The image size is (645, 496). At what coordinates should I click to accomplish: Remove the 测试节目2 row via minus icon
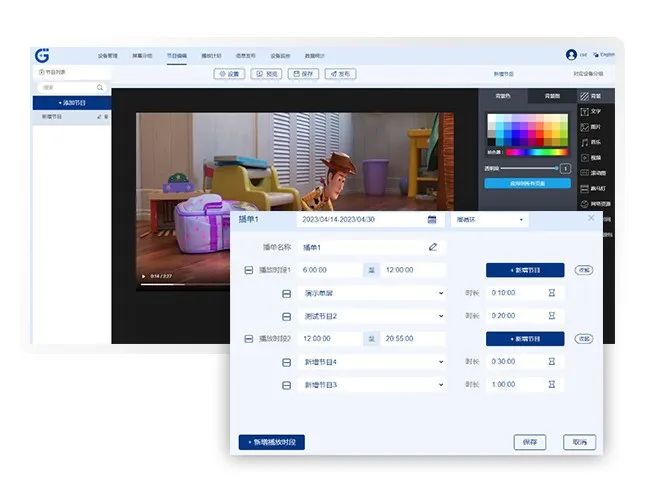tap(287, 317)
